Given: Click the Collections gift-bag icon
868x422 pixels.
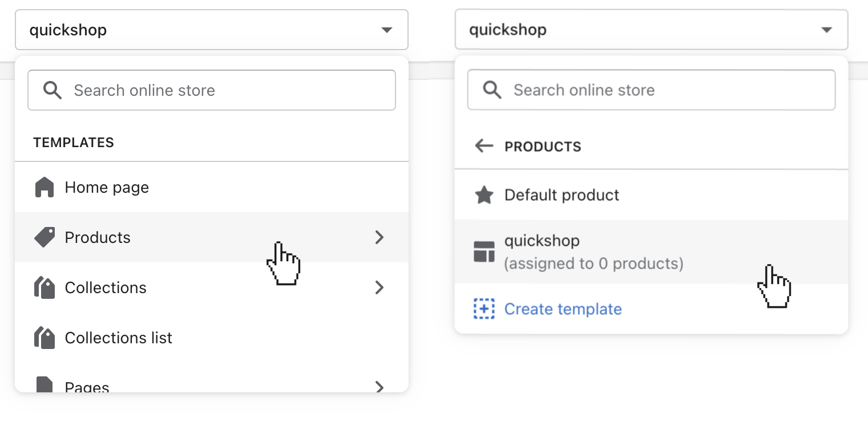Looking at the screenshot, I should pos(45,287).
